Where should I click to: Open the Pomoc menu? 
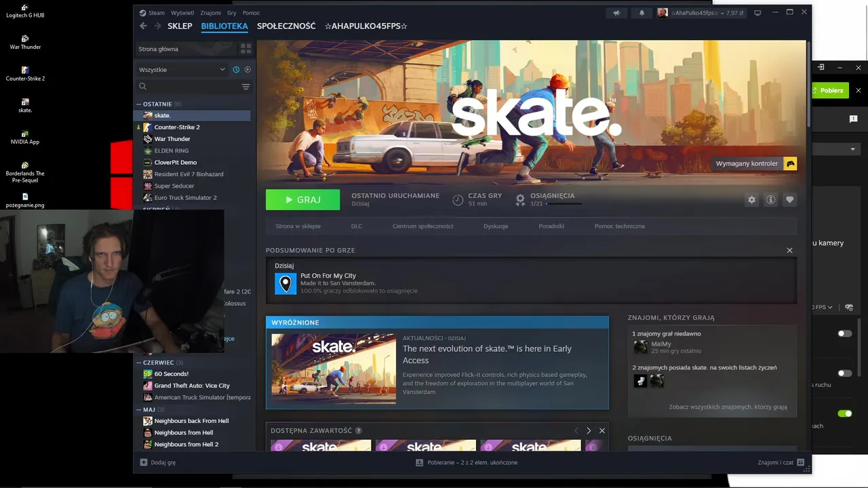pos(251,13)
